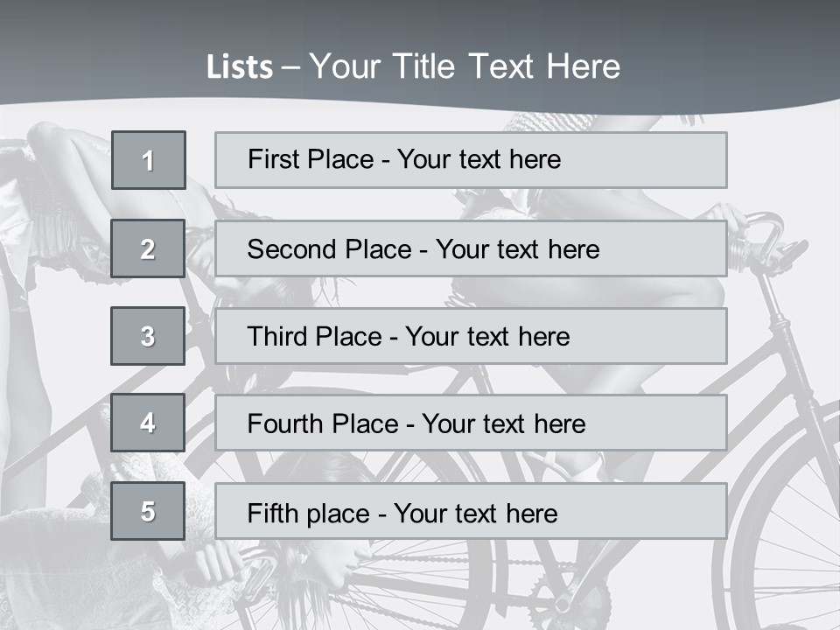Select 'Your Title Text Here' title phrase
Viewport: 840px width, 630px height.
(465, 66)
